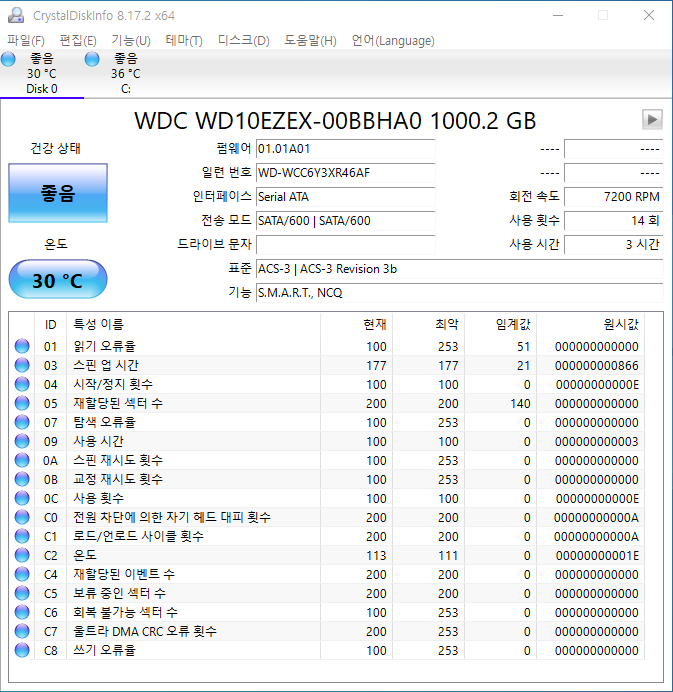Click raw value 000000000866

coord(597,365)
